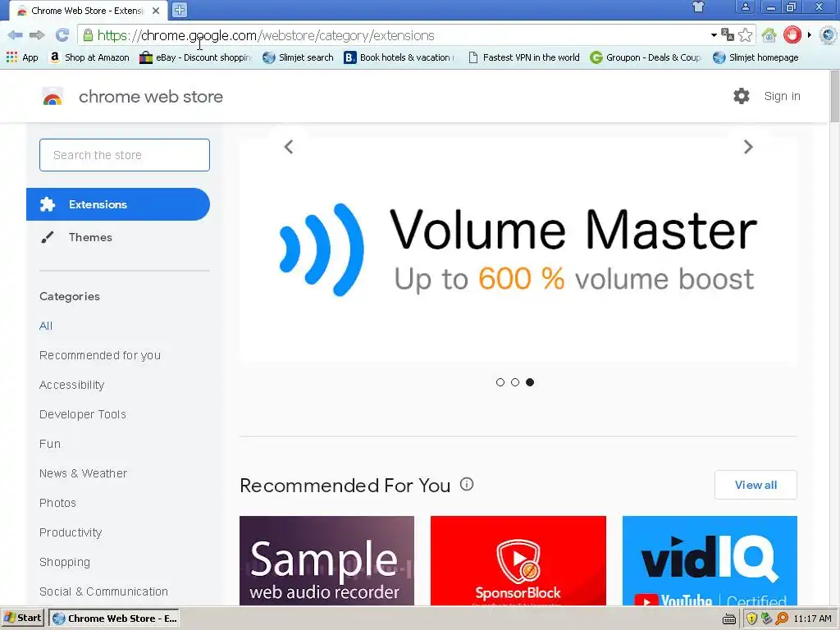Screen dimensions: 840x630
Task: Open Sample web audio recorder card
Action: [326, 560]
